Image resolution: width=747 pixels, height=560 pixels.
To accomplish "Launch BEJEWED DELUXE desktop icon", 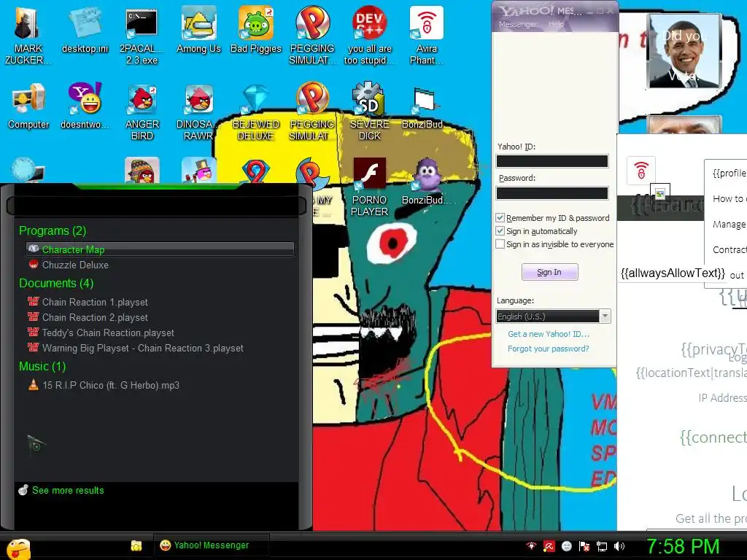I will tap(256, 112).
